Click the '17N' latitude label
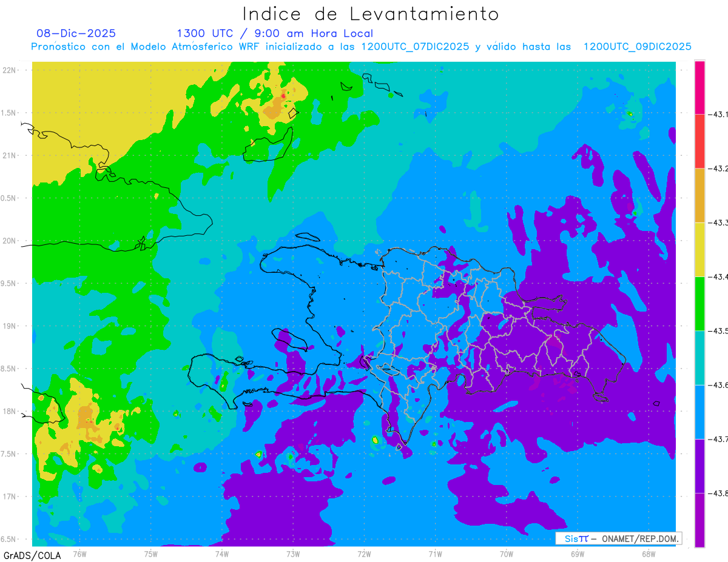 click(10, 497)
